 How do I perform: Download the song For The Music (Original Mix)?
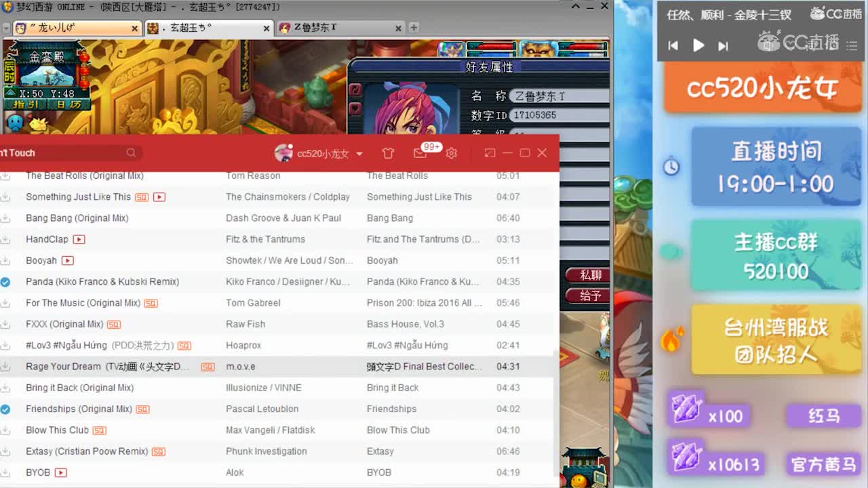(x=5, y=303)
